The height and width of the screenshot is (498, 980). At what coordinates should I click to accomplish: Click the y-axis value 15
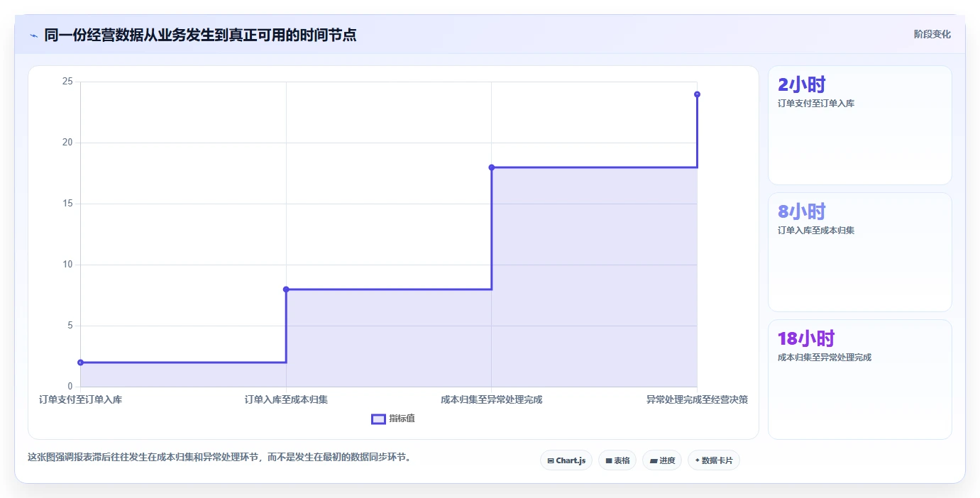[x=67, y=204]
